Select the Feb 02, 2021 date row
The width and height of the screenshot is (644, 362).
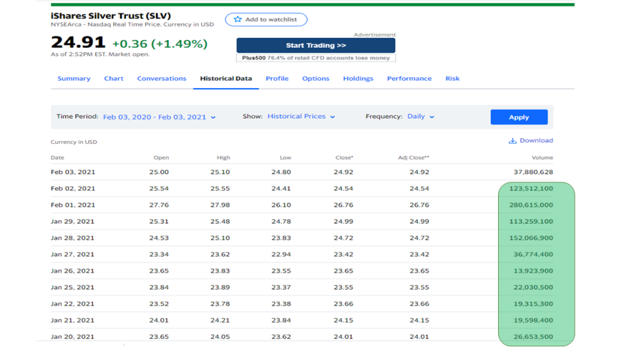(x=73, y=189)
